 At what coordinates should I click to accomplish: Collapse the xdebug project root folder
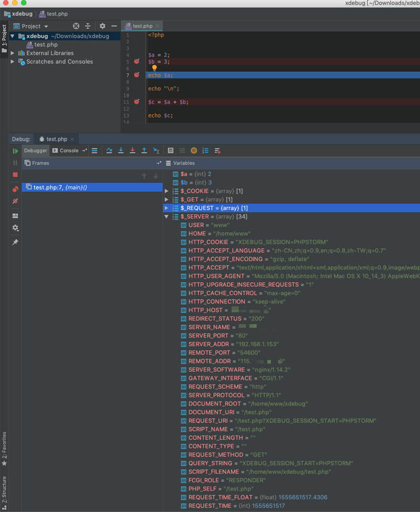tap(12, 36)
